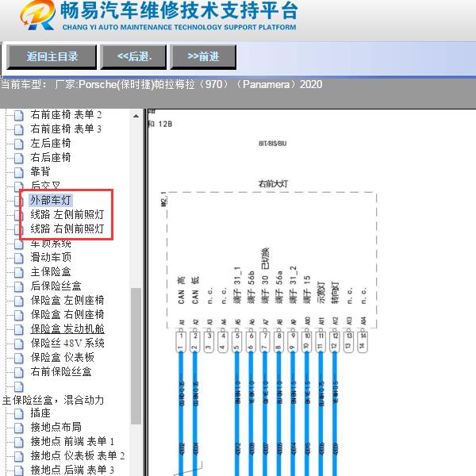The width and height of the screenshot is (476, 476).
Task: Open 线路 左侧前照灯 wiring page
Action: point(67,215)
